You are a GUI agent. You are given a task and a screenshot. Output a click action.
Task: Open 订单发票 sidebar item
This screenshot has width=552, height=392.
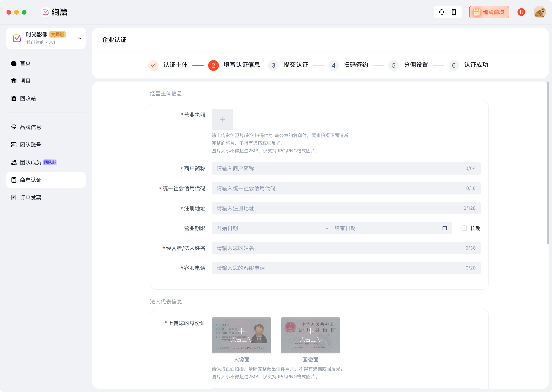click(x=30, y=198)
